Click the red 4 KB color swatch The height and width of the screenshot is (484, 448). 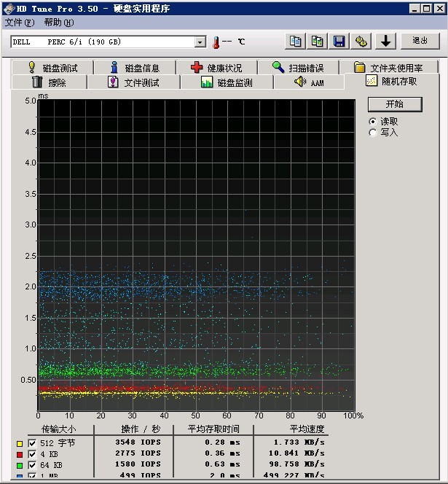[20, 455]
